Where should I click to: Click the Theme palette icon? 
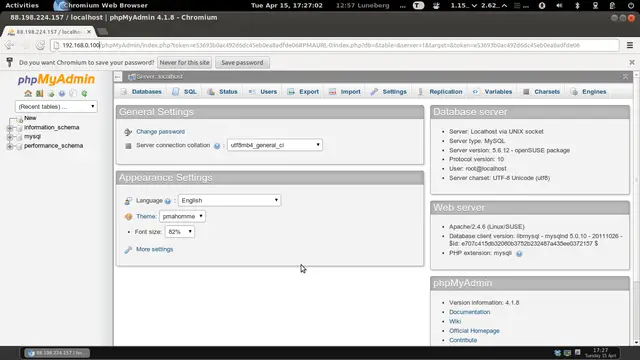(x=128, y=217)
